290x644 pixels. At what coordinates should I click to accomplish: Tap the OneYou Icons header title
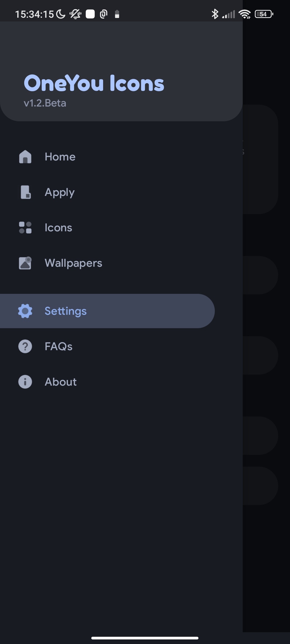94,83
